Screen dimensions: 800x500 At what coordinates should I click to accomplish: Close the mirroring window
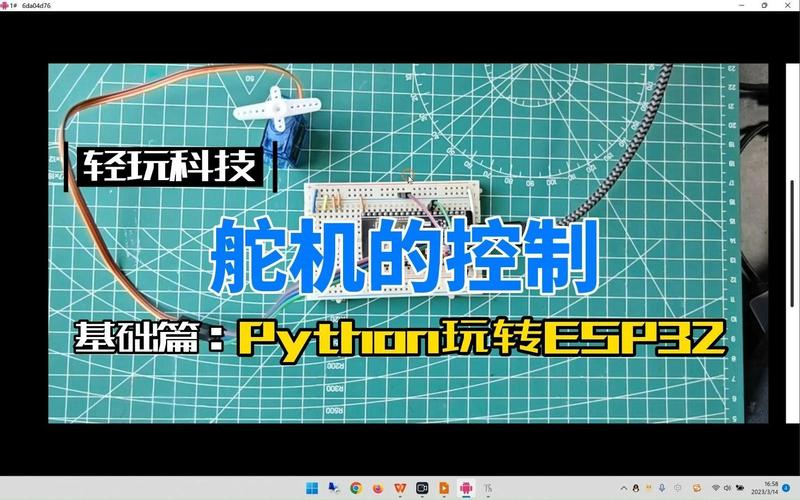(x=788, y=5)
